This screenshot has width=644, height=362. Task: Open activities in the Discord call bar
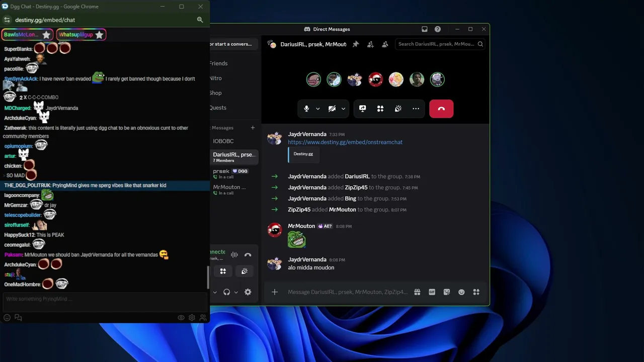click(380, 109)
